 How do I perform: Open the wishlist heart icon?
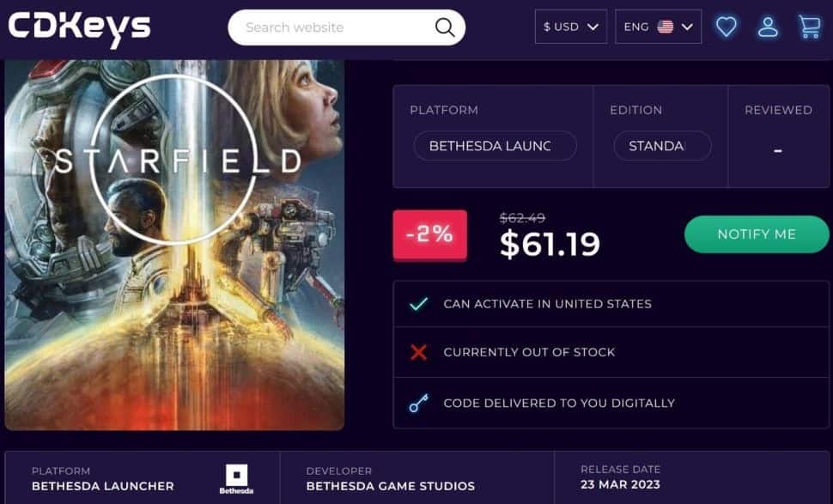click(727, 27)
